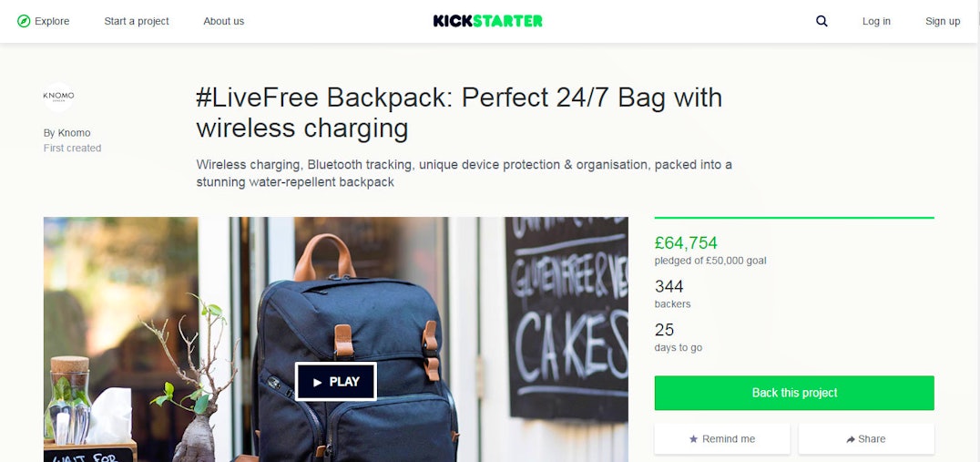Click the £64,754 pledged amount
Image resolution: width=980 pixels, height=462 pixels.
click(x=686, y=243)
